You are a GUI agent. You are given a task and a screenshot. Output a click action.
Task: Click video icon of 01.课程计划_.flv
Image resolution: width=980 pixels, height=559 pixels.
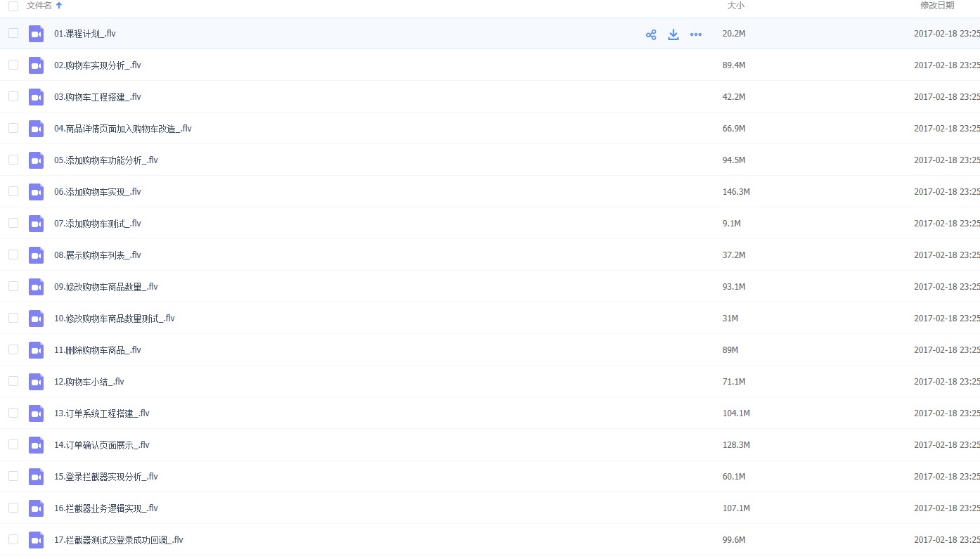(x=36, y=34)
